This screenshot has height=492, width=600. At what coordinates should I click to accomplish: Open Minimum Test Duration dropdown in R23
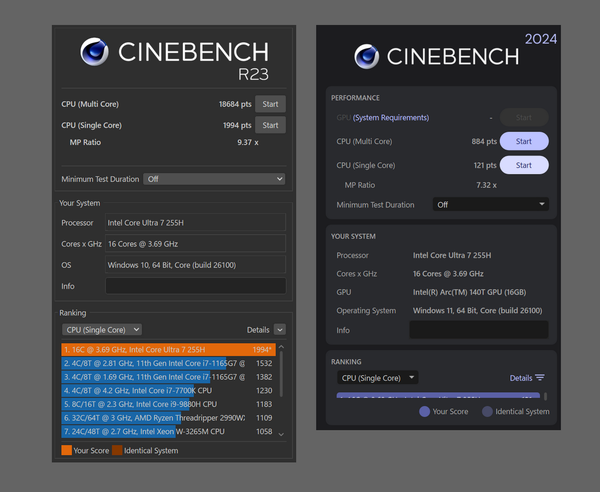[214, 179]
